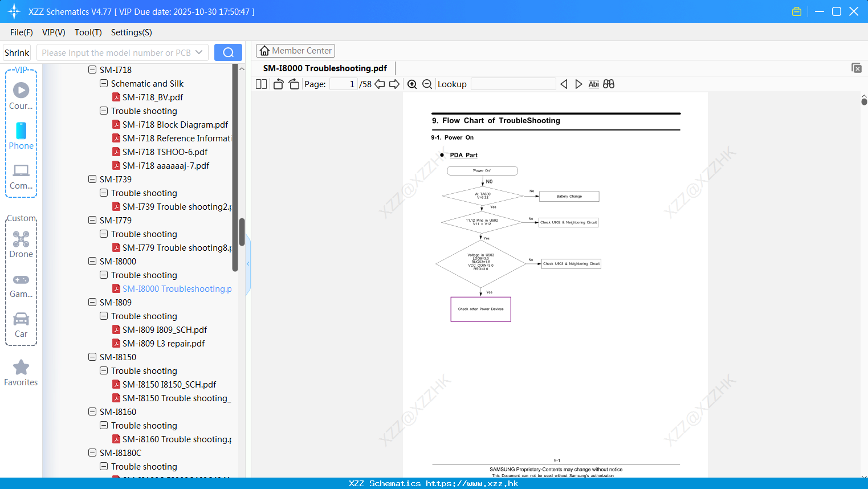The width and height of the screenshot is (868, 489).
Task: Open Member Center
Action: point(295,51)
